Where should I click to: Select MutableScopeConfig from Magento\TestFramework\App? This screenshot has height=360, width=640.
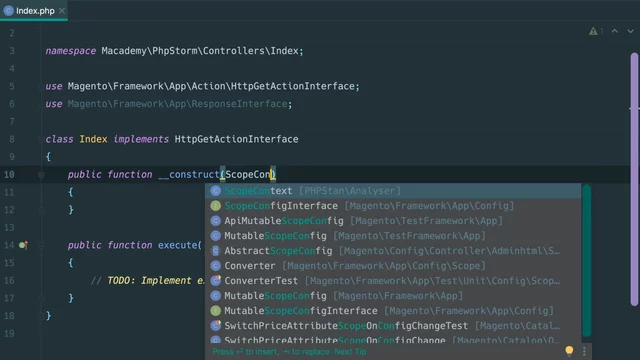pos(393,236)
